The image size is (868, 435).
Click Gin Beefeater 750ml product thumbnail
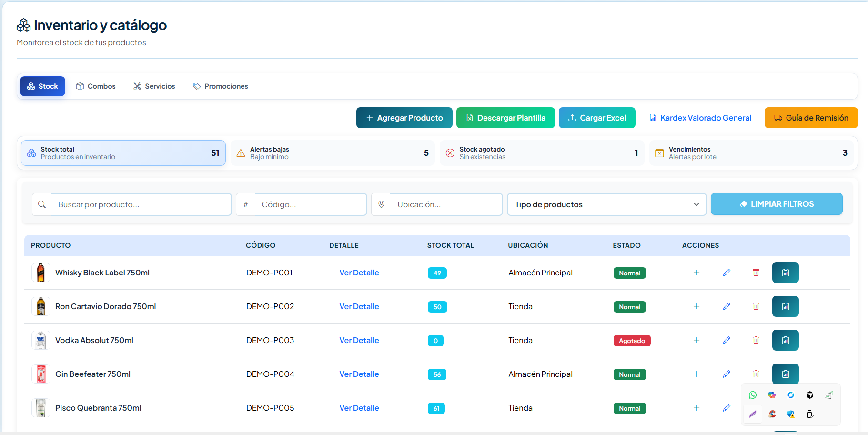click(41, 374)
